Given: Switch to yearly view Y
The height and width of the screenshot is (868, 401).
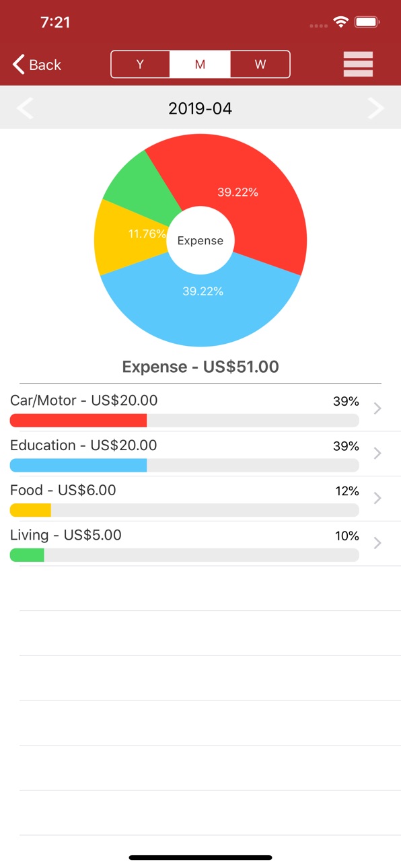Looking at the screenshot, I should click(x=140, y=65).
